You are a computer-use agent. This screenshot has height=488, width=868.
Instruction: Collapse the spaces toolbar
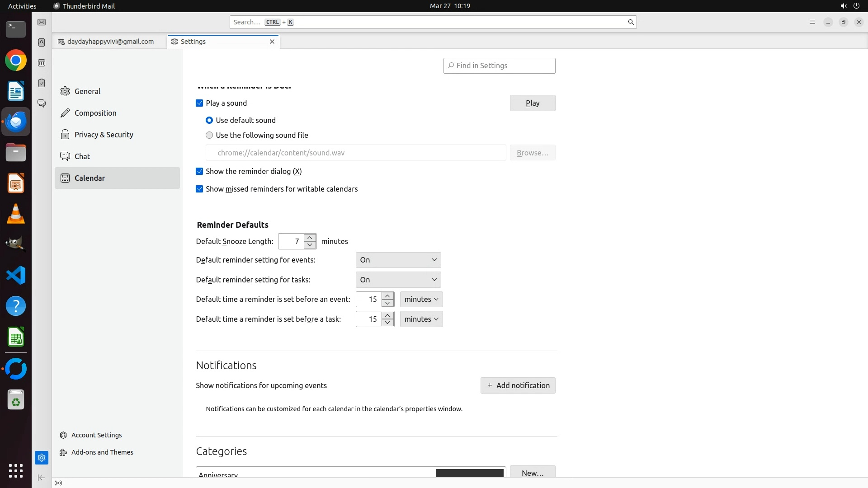tap(42, 478)
